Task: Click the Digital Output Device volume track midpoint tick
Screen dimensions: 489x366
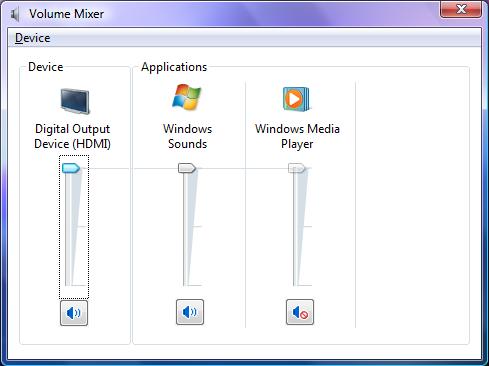Action: [82, 227]
